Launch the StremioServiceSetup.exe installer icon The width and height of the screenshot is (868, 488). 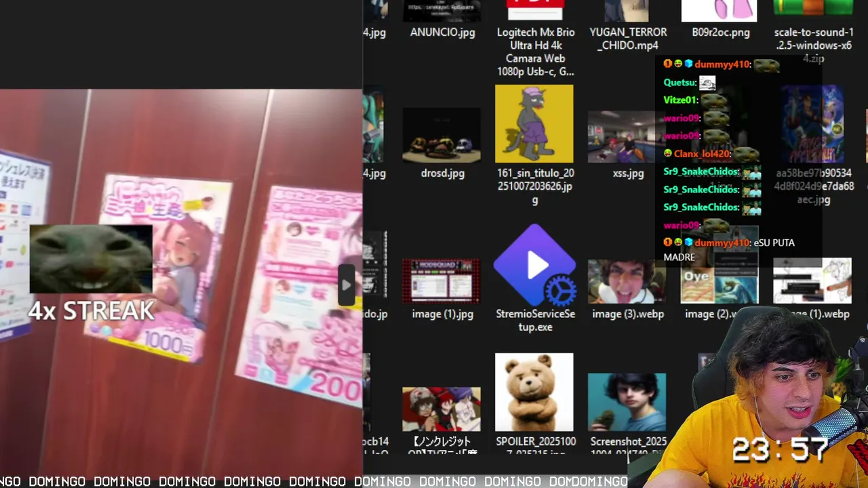point(535,265)
